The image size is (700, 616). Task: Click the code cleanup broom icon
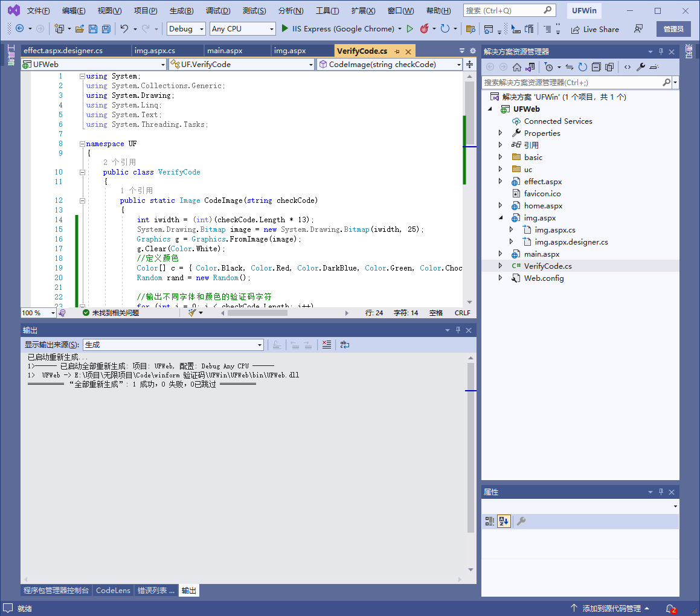click(x=193, y=313)
